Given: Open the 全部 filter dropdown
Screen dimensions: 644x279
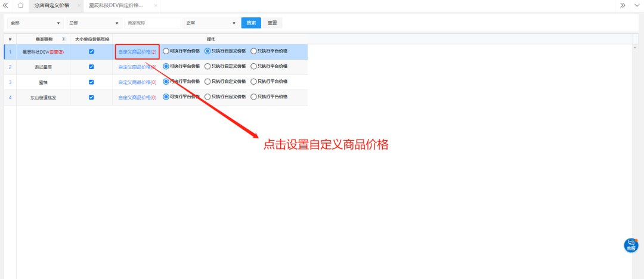Looking at the screenshot, I should click(35, 23).
